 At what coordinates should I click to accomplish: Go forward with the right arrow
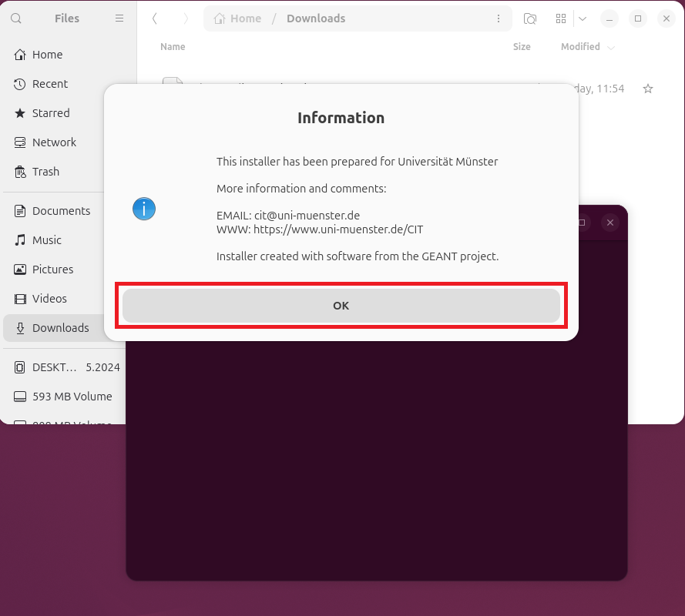[x=186, y=18]
